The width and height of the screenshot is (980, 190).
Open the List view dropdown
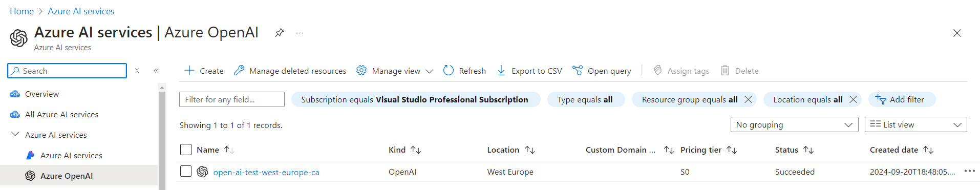(x=915, y=124)
